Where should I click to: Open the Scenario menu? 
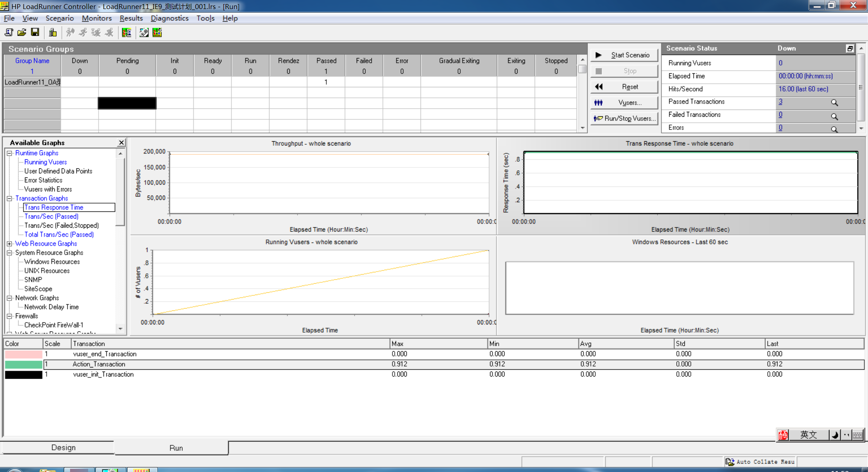click(60, 18)
